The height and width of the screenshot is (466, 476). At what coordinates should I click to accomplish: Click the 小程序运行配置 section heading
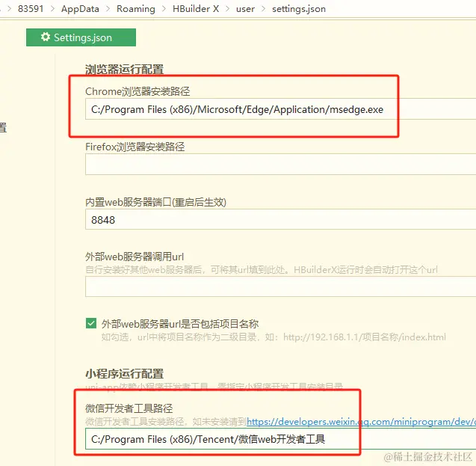[125, 374]
